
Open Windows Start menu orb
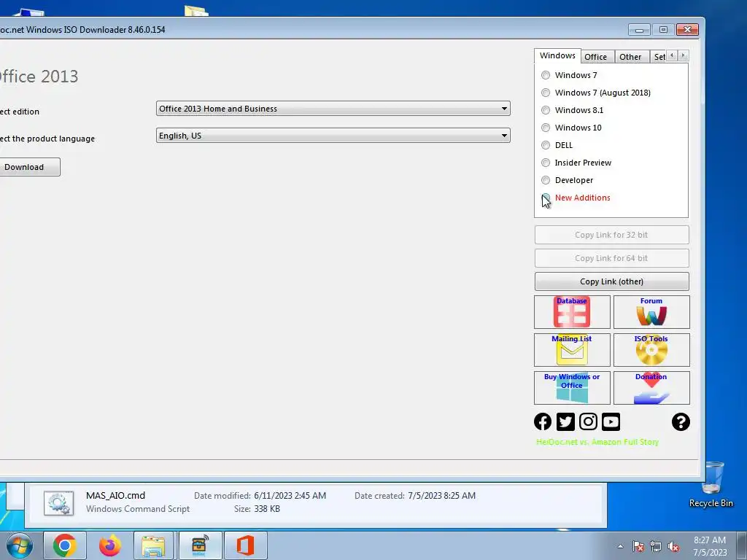[x=20, y=545]
